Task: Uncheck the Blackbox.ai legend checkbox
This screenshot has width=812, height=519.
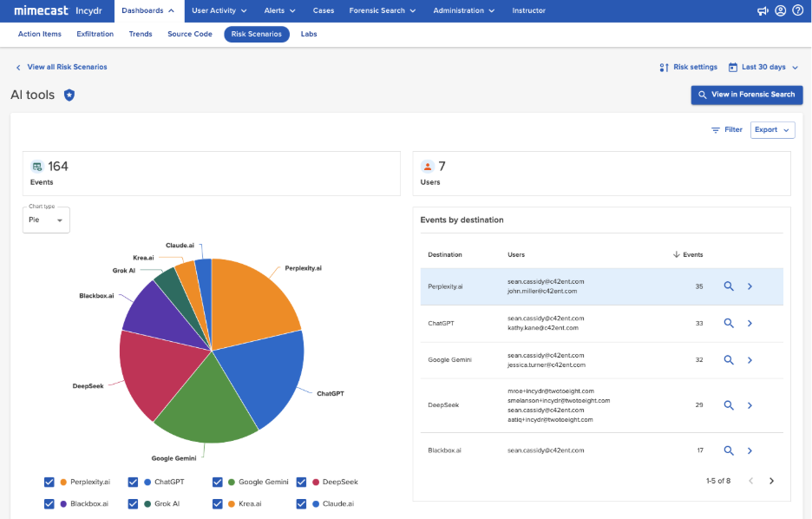Action: [49, 503]
